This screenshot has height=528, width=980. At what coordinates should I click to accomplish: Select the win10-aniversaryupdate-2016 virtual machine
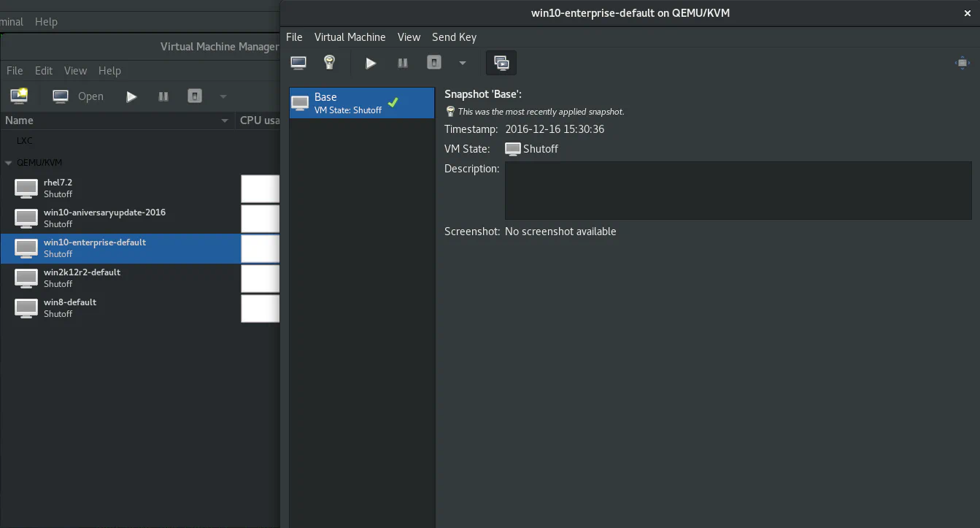pyautogui.click(x=120, y=218)
